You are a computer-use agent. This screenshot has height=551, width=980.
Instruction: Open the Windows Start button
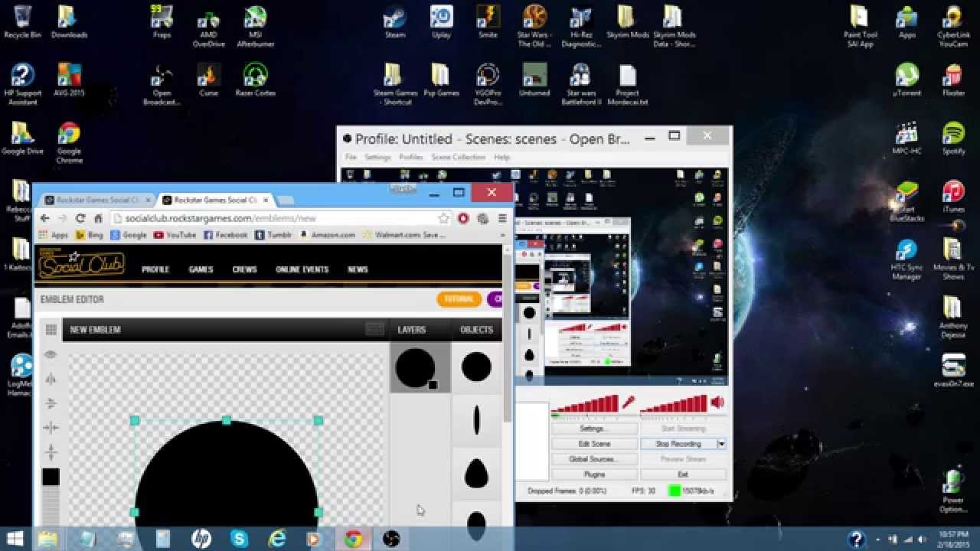[14, 539]
